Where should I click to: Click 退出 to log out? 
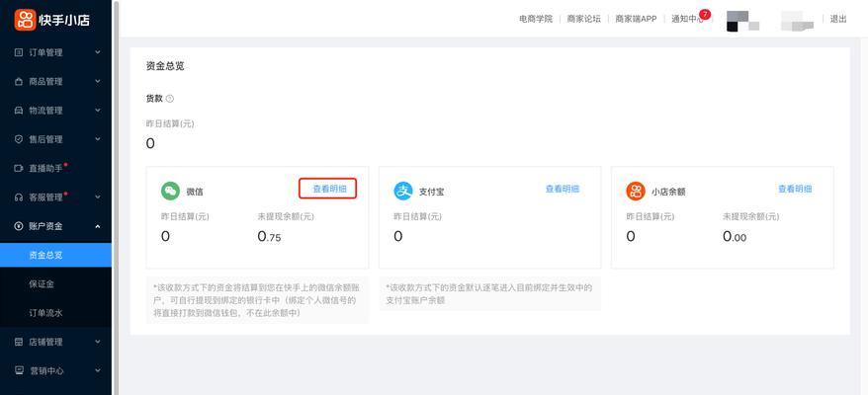click(x=838, y=19)
